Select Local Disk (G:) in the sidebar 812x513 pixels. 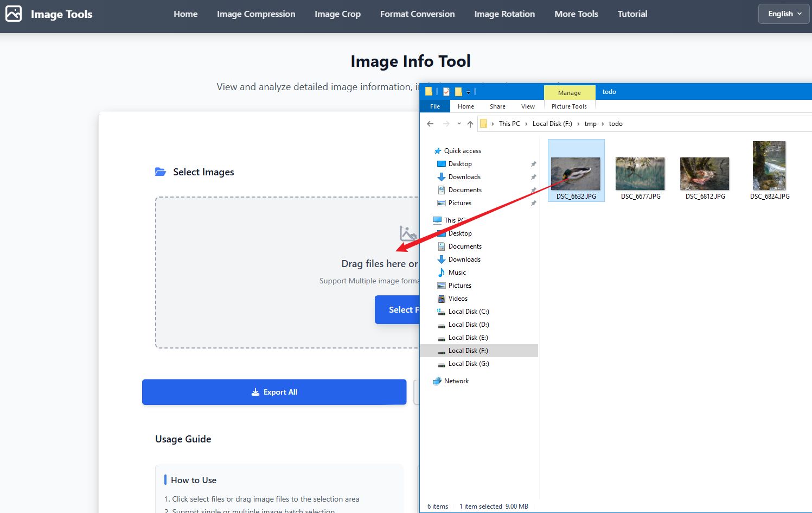[469, 364]
